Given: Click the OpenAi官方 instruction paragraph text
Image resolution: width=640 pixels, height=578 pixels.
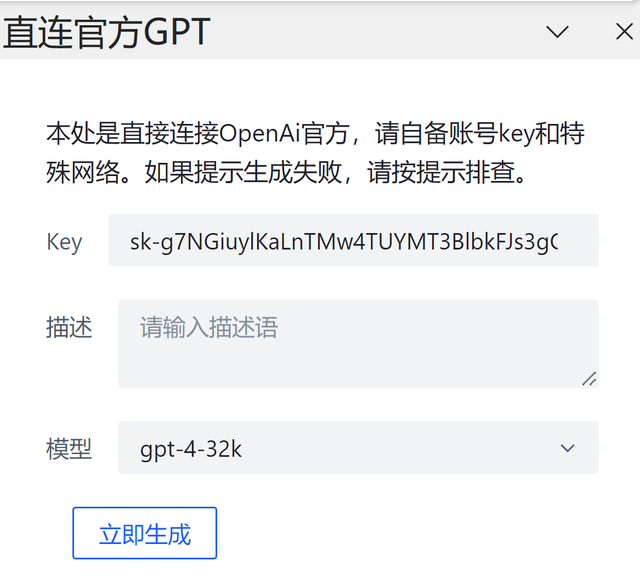Looking at the screenshot, I should 315,153.
